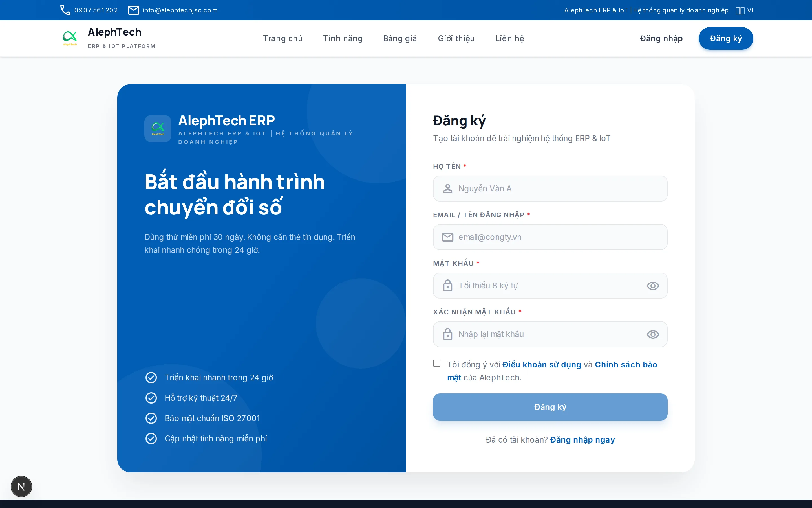This screenshot has height=508, width=812.
Task: Submit the form with Đăng ký button
Action: tap(550, 407)
